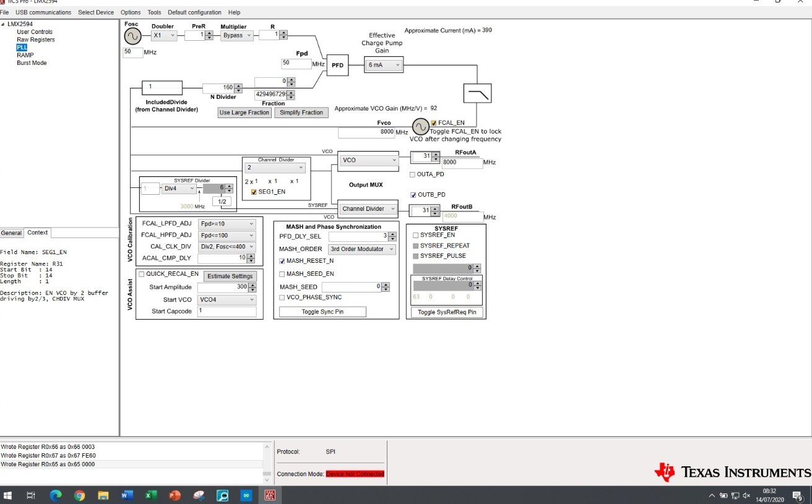Enable the SYSREF_EN checkbox
812x504 pixels.
[x=416, y=235]
